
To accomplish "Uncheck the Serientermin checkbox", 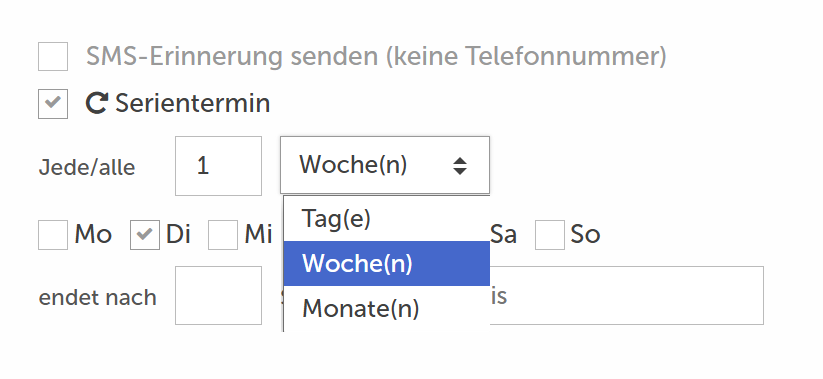I will pyautogui.click(x=53, y=103).
